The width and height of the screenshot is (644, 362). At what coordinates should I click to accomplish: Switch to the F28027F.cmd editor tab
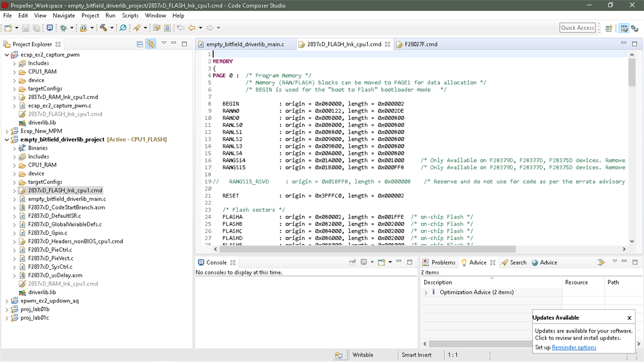421,45
